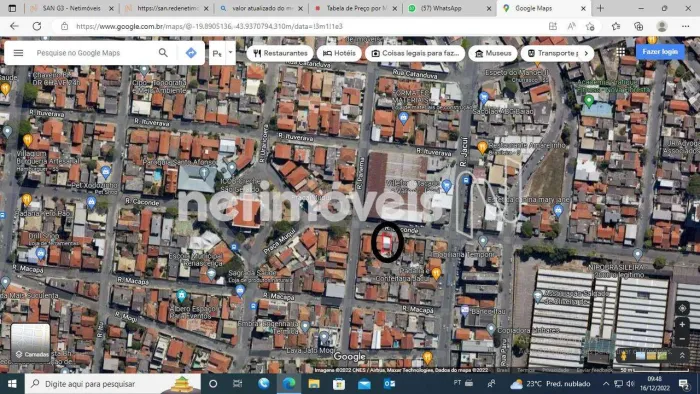Click the Cortana circle icon
This screenshot has width=700, height=394.
(213, 384)
